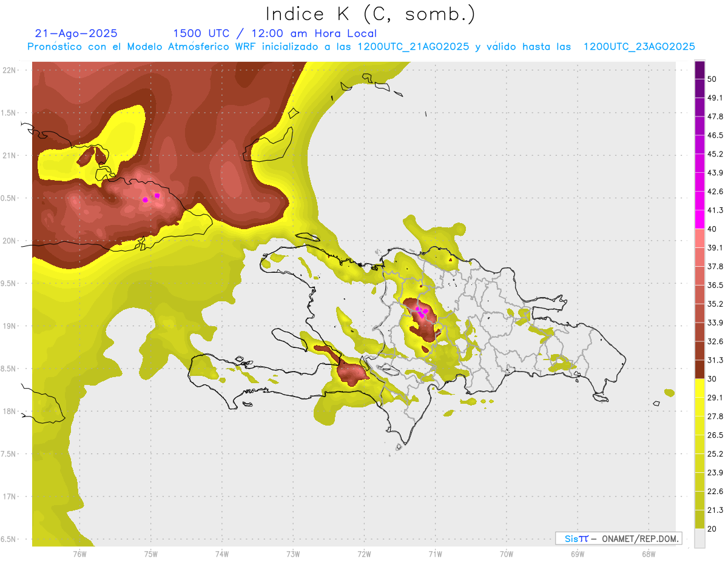Click the legend value 47.8
The width and height of the screenshot is (728, 562).
pyautogui.click(x=715, y=116)
